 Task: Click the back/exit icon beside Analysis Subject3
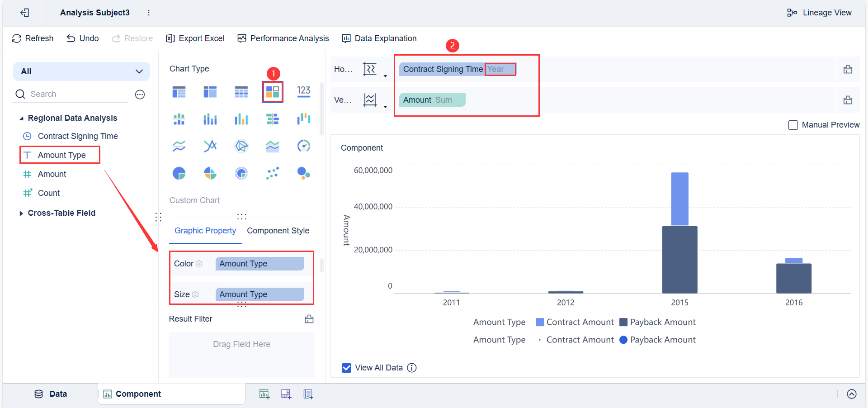[25, 13]
